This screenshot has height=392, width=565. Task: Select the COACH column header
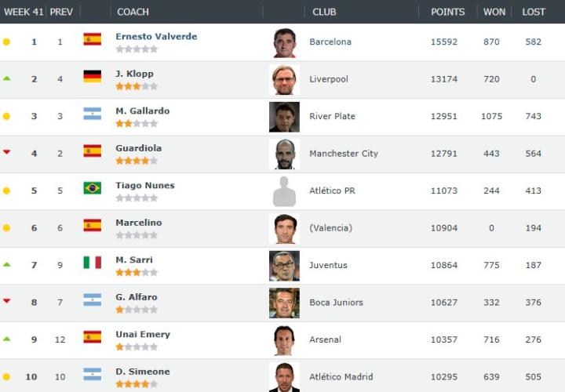pos(133,12)
